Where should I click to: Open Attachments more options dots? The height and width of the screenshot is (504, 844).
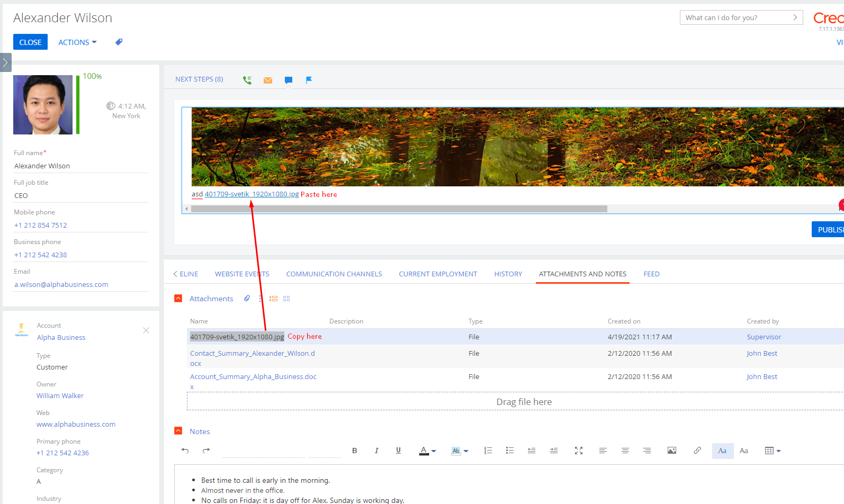(x=260, y=299)
